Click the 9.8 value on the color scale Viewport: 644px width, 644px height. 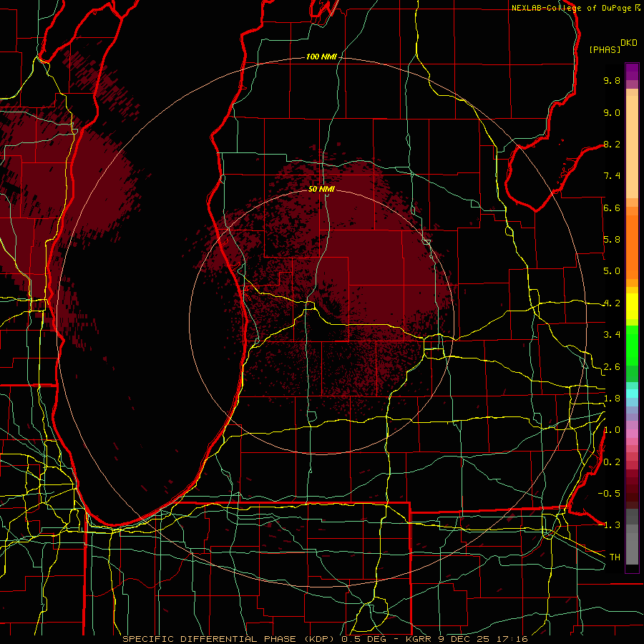612,81
